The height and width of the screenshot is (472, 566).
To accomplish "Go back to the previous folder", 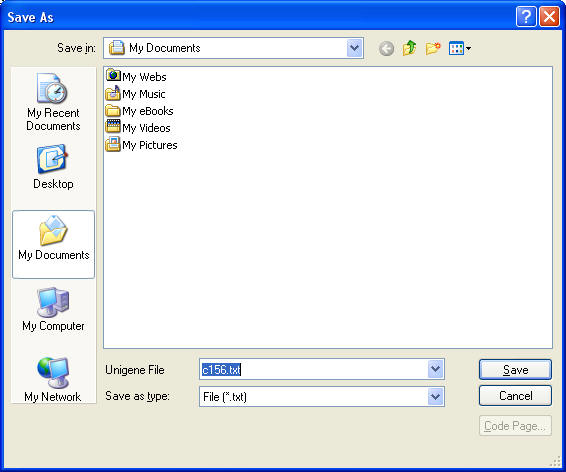I will click(386, 48).
